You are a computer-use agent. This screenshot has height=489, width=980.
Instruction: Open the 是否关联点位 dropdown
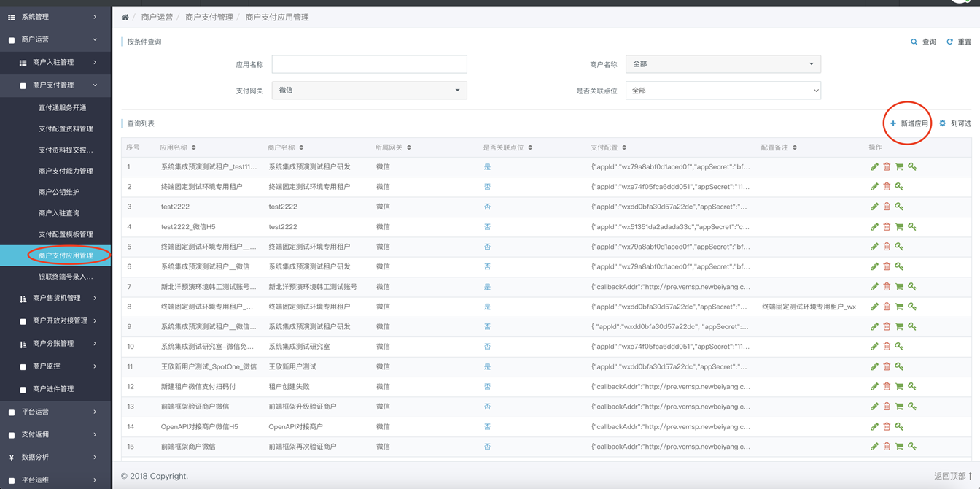(x=723, y=91)
